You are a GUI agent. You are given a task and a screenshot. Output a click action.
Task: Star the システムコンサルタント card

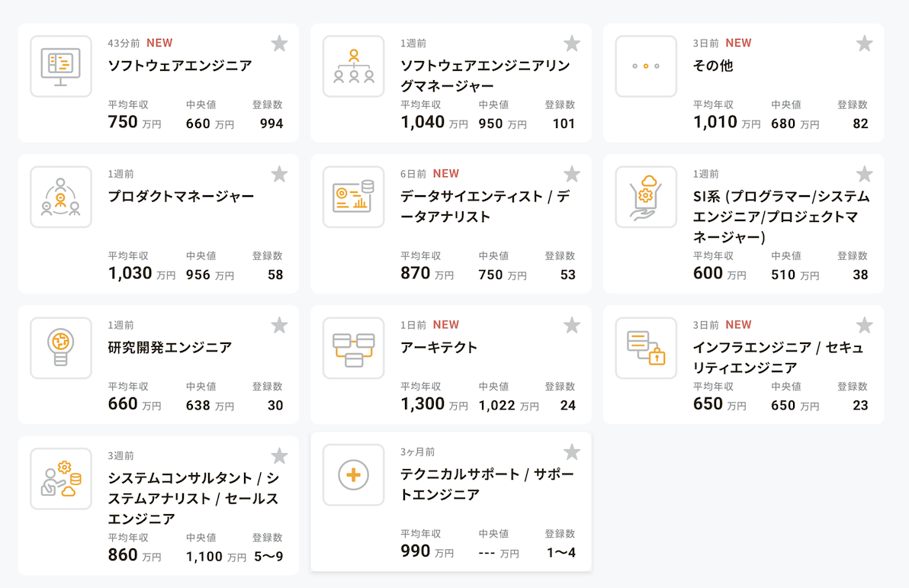(279, 456)
